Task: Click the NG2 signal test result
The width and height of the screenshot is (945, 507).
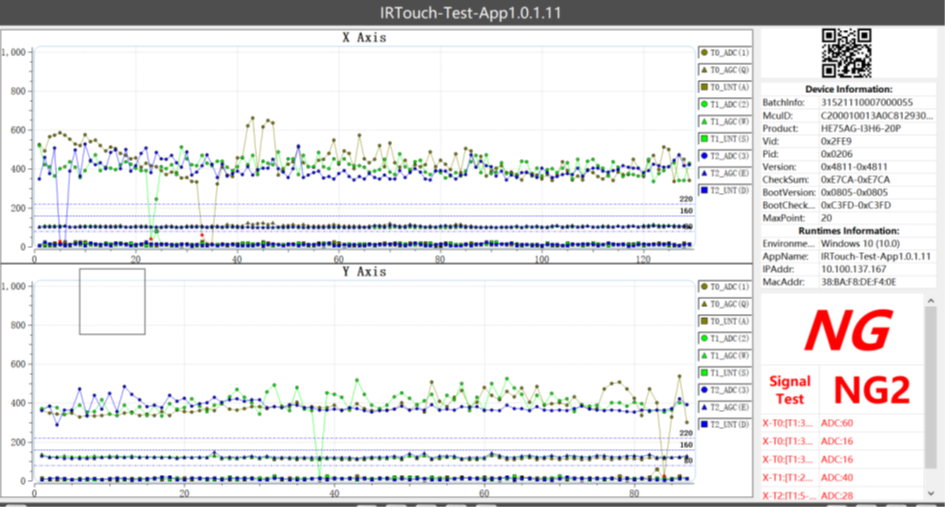Action: (x=871, y=390)
